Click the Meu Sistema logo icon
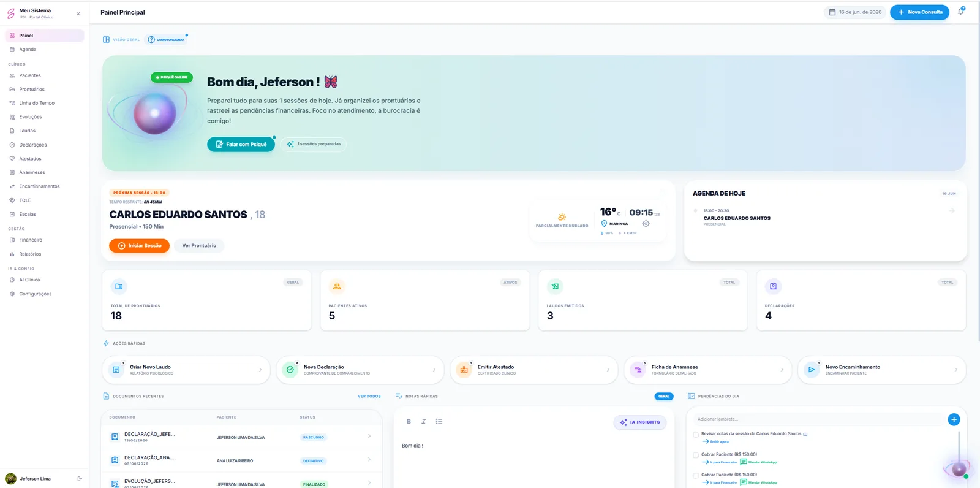980x488 pixels. [10, 13]
